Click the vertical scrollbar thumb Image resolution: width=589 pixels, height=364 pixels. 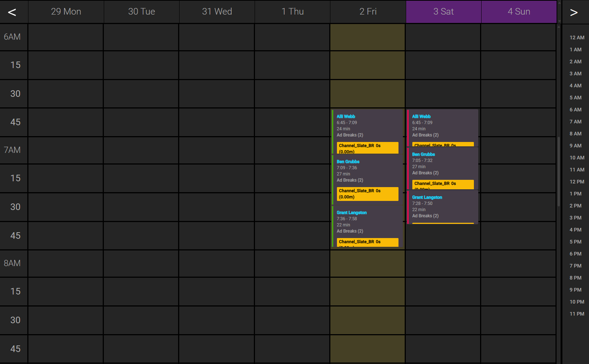pyautogui.click(x=558, y=171)
